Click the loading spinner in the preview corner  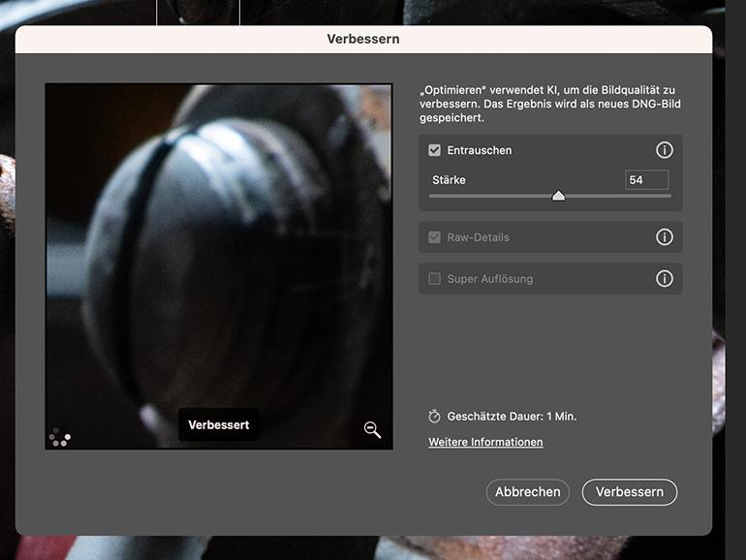click(x=59, y=437)
